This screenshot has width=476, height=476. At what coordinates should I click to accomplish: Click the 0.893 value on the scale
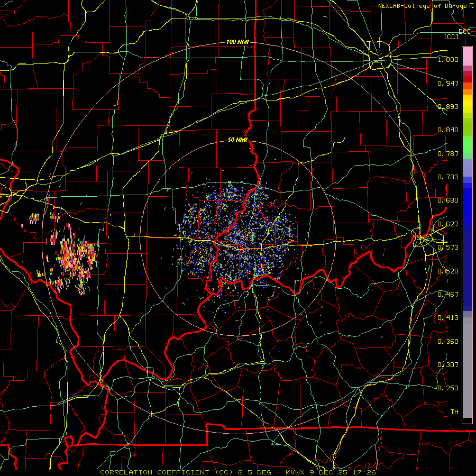[x=448, y=106]
